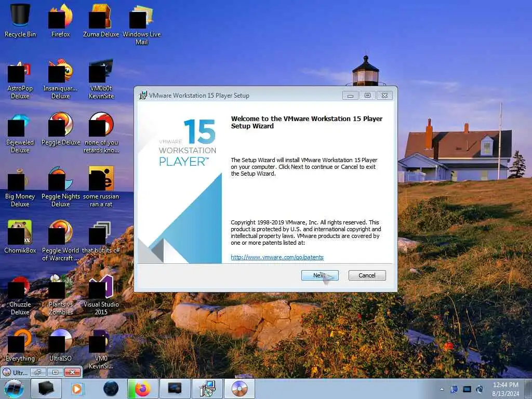Viewport: 532px width, 399px height.
Task: Minimize the VMware Setup window
Action: (x=351, y=96)
